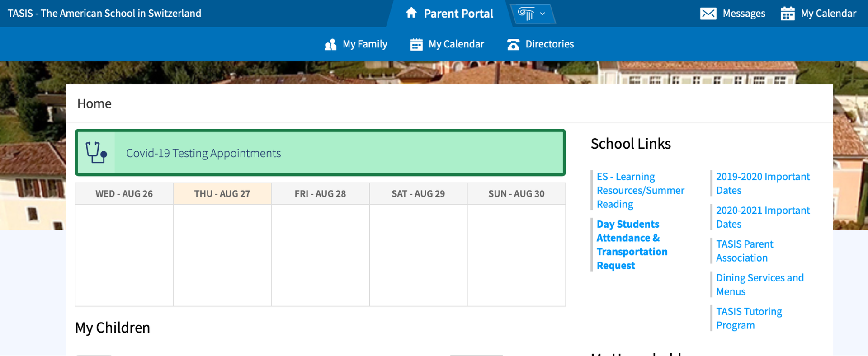Select the WED - AUG 26 column header
868x356 pixels.
(124, 194)
